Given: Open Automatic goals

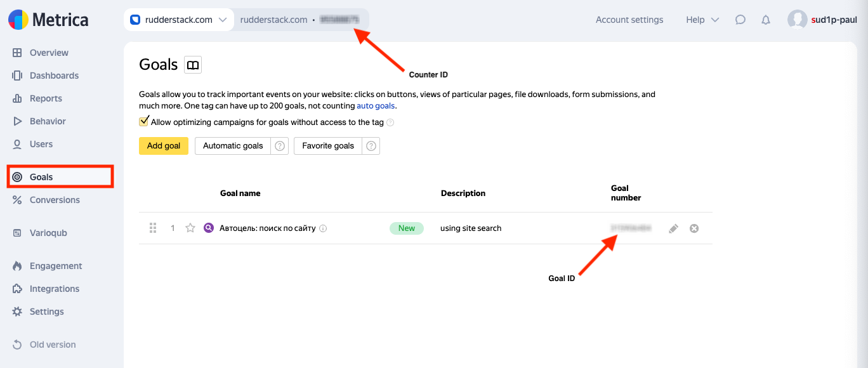Looking at the screenshot, I should [x=233, y=146].
